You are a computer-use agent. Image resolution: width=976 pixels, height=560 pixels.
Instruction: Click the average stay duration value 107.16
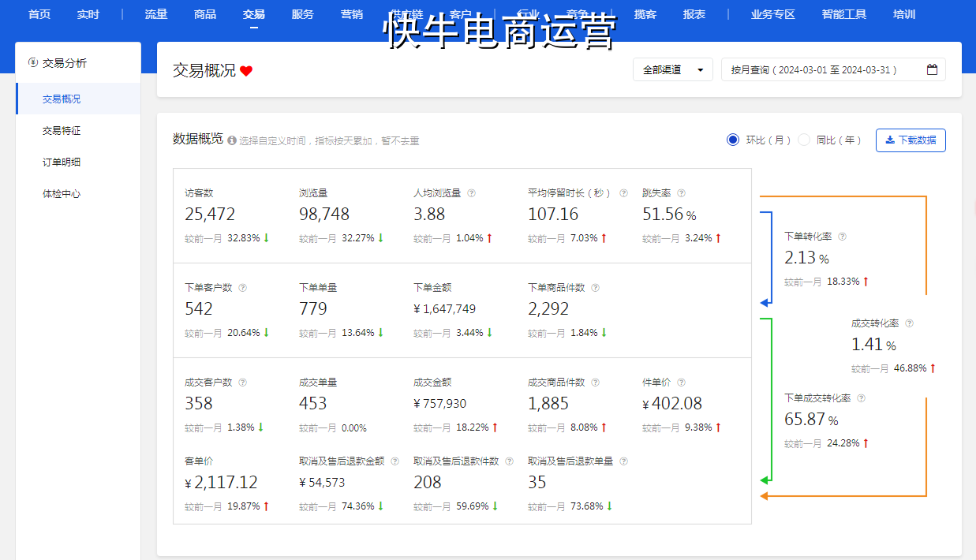tap(553, 215)
